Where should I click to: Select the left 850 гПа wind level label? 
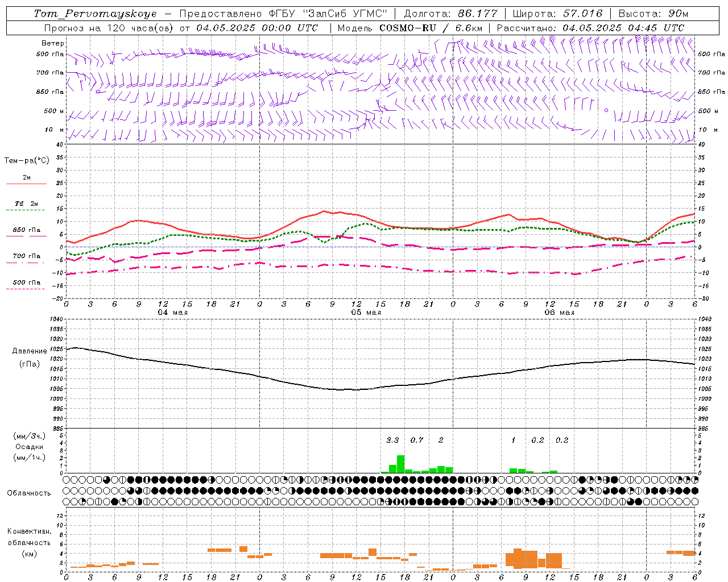[x=50, y=92]
